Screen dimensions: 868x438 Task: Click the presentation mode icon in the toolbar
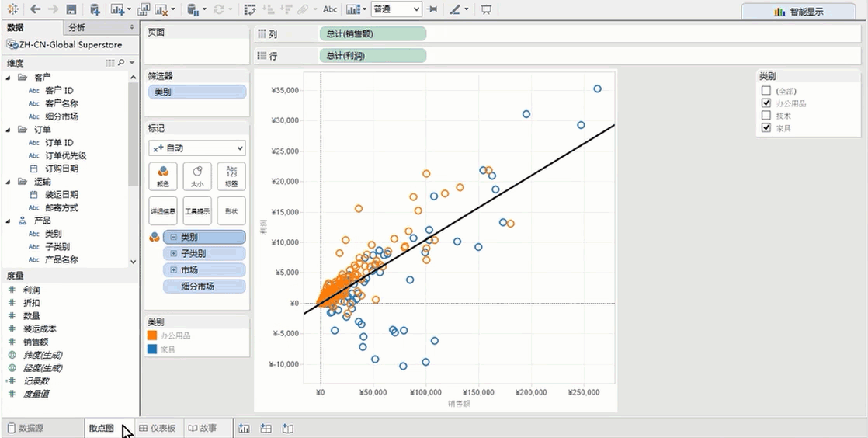tap(486, 10)
